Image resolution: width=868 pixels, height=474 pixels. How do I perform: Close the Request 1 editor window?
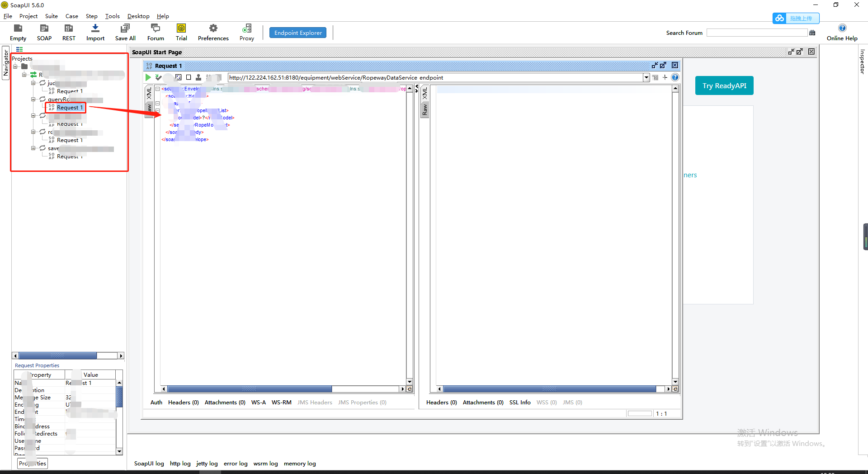[x=675, y=66]
